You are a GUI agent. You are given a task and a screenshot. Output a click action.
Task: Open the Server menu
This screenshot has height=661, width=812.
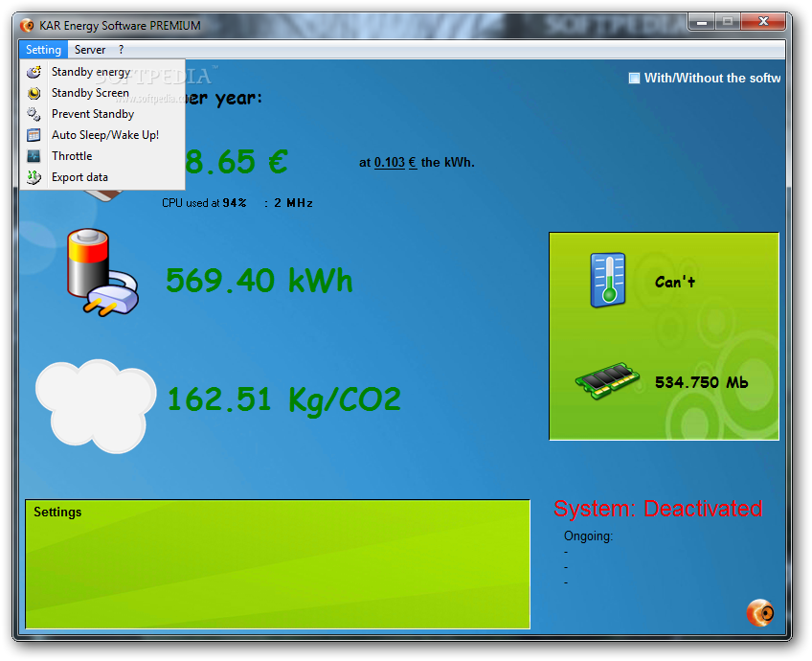coord(90,50)
